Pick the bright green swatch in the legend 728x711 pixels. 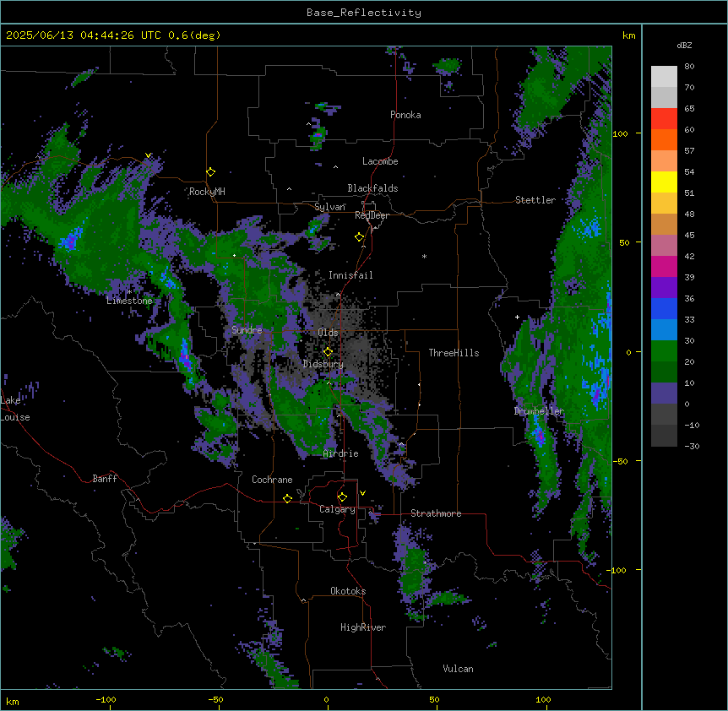tap(664, 351)
